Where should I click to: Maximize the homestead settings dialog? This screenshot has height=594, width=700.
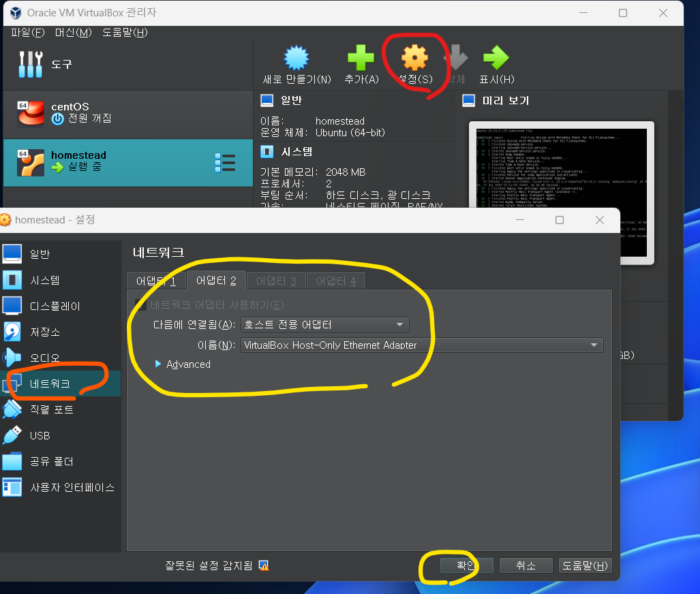[560, 220]
